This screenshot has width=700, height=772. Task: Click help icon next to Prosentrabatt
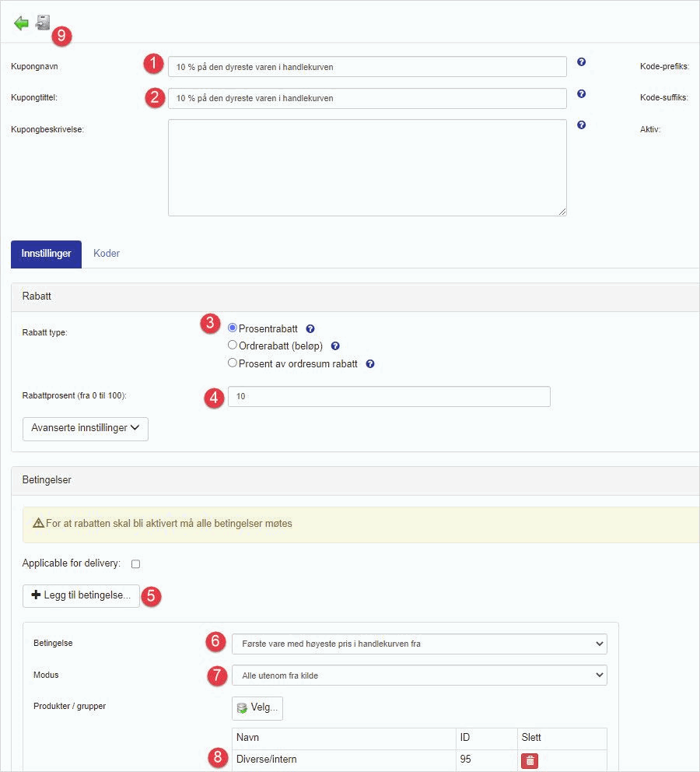point(310,329)
